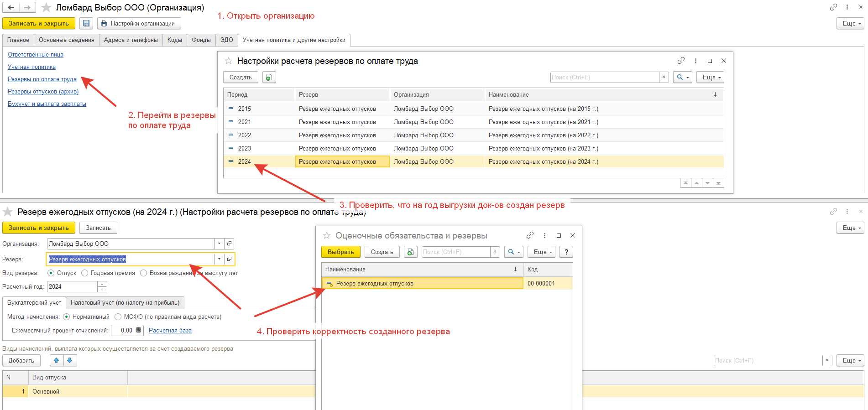Copy the link to the organization form

point(833,7)
